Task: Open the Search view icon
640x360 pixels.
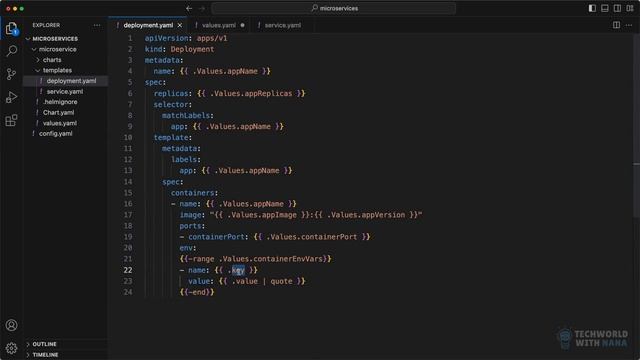Action: coord(11,51)
